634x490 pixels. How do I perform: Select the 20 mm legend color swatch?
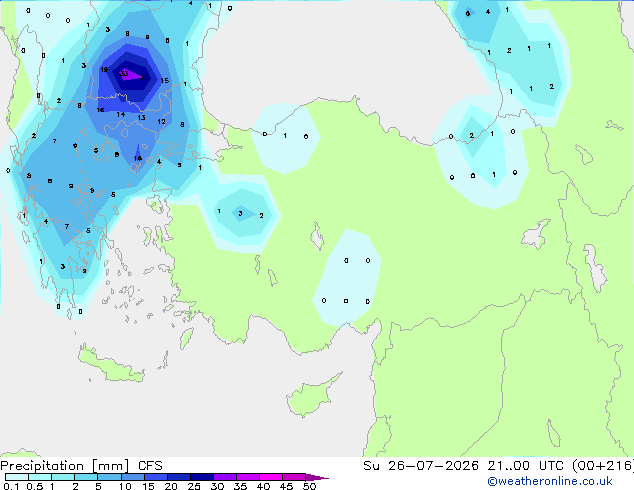tap(179, 477)
